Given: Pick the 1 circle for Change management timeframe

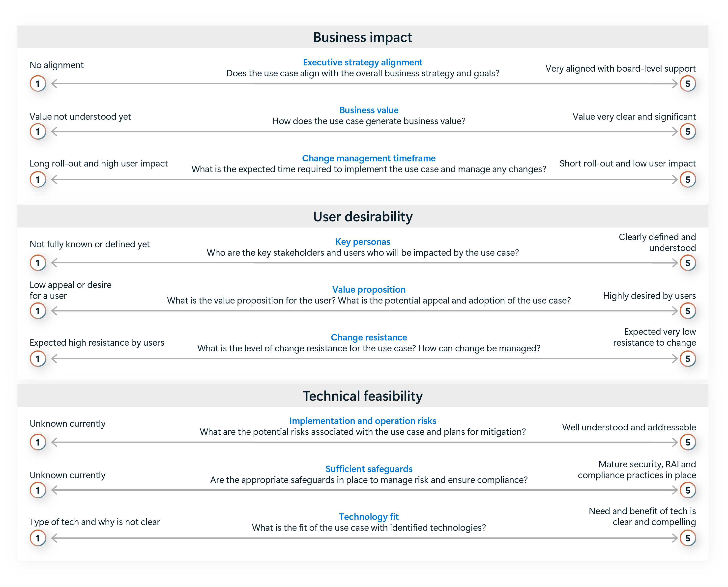Looking at the screenshot, I should click(38, 180).
